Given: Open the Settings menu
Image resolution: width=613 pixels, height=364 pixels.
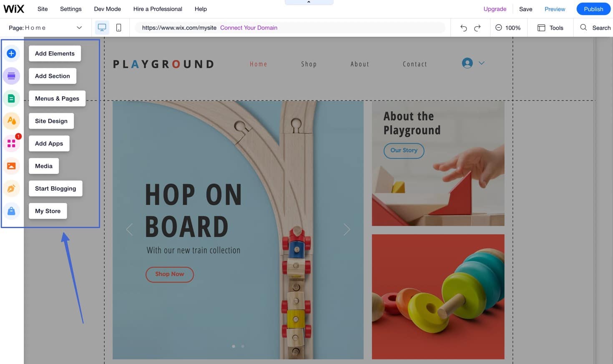Looking at the screenshot, I should point(70,9).
